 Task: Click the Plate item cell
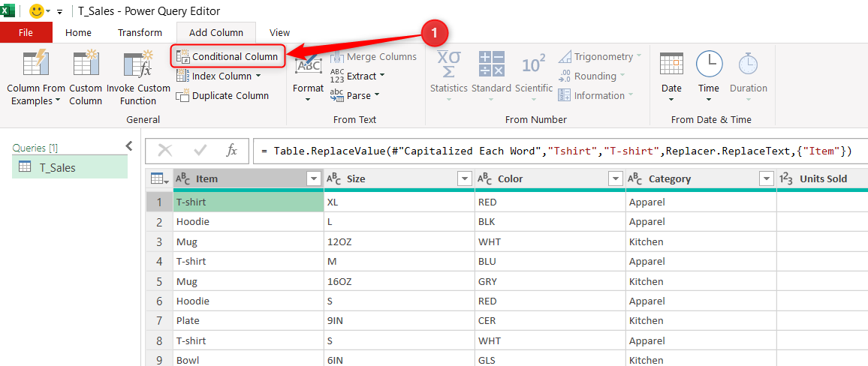click(x=248, y=321)
